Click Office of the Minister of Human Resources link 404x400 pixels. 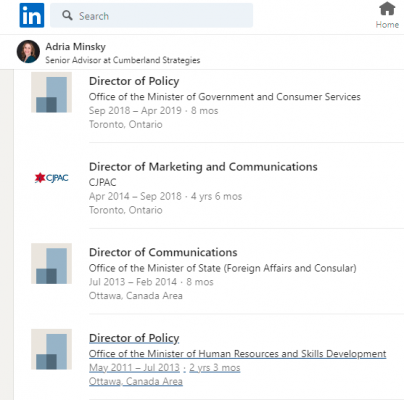[x=238, y=354]
